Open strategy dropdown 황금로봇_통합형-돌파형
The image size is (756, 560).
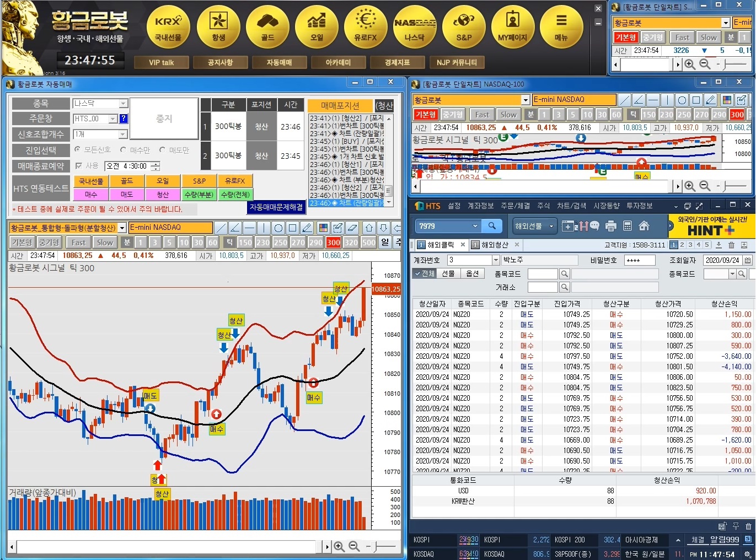[x=122, y=228]
